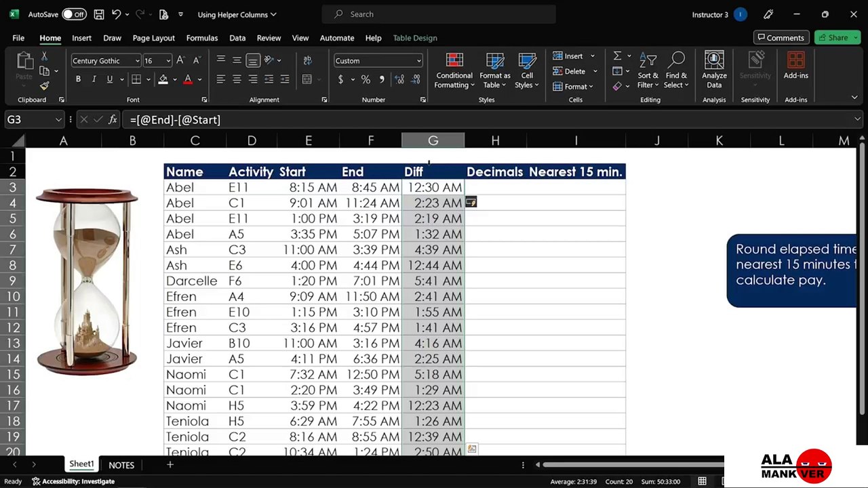Click the Delete cells button
Screen dimensions: 868x488
pyautogui.click(x=569, y=71)
